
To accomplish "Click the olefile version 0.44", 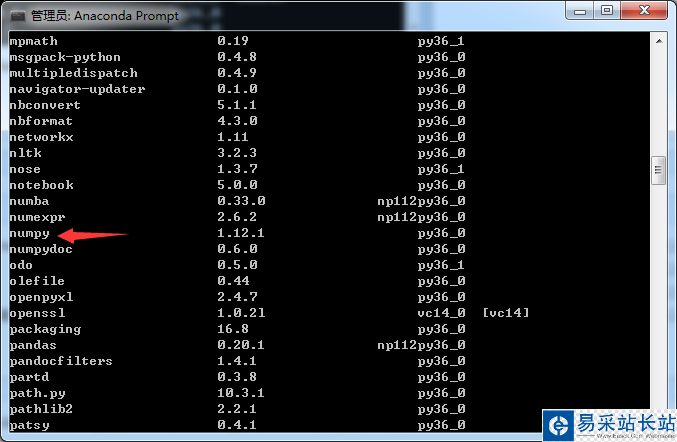I will [x=233, y=281].
